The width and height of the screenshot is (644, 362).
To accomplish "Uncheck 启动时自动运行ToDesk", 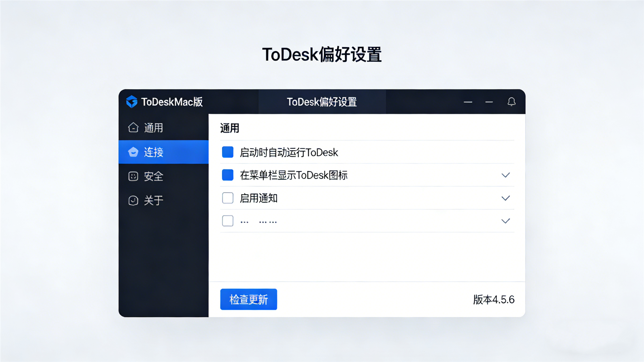I will 227,152.
